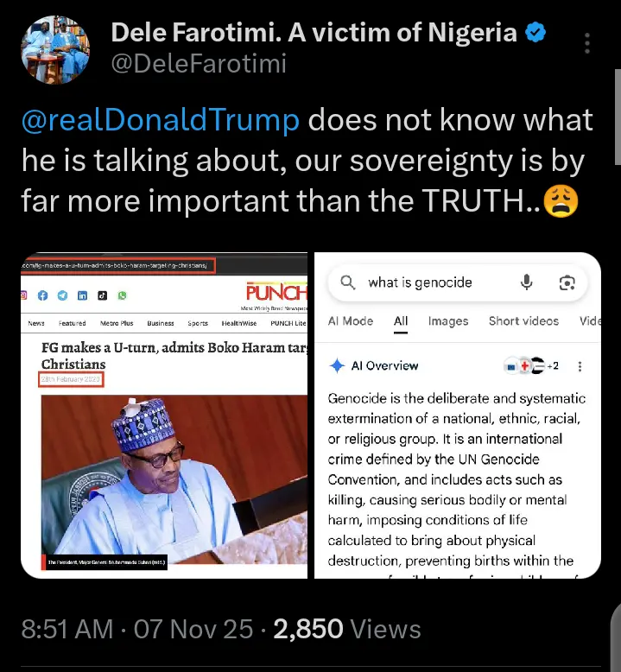This screenshot has width=621, height=672.
Task: Click the PUNCH newspaper logo
Action: click(x=276, y=292)
